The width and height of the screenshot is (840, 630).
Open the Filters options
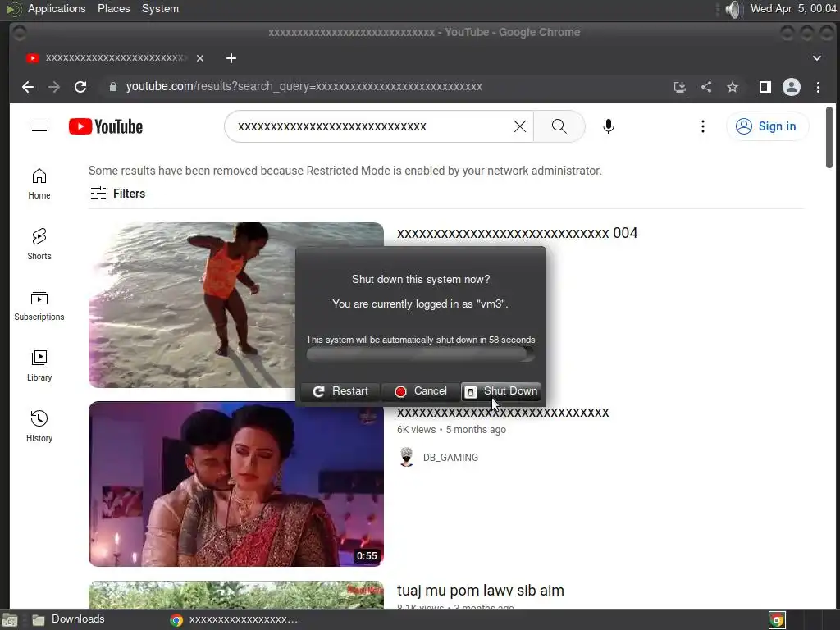click(117, 194)
